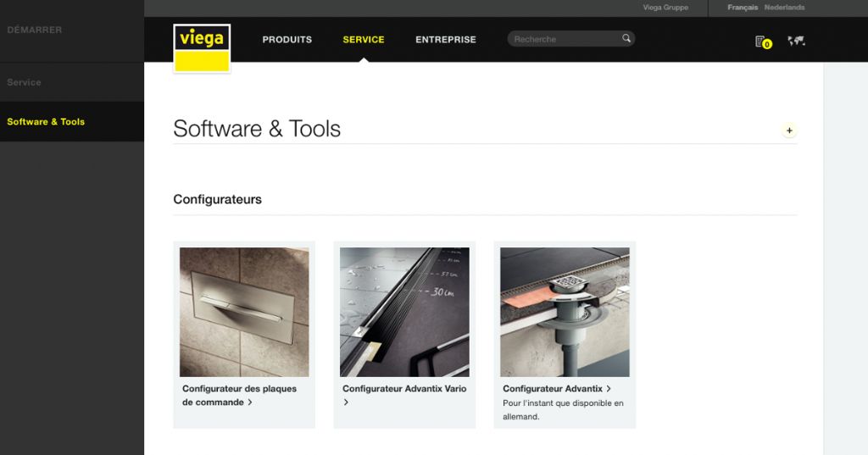Click Démarrer in the sidebar
The width and height of the screenshot is (868, 455).
tap(35, 31)
